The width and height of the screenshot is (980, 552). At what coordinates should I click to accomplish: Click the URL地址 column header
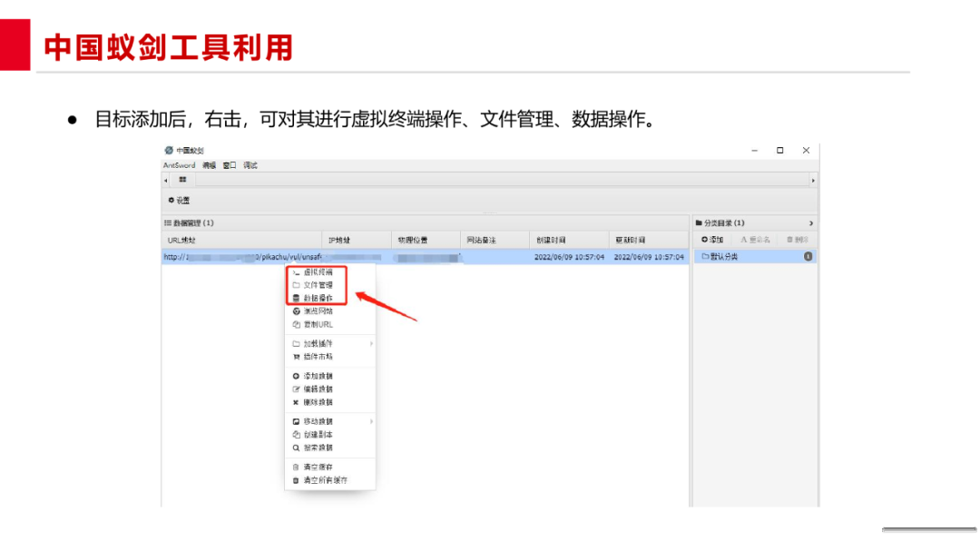click(x=242, y=240)
